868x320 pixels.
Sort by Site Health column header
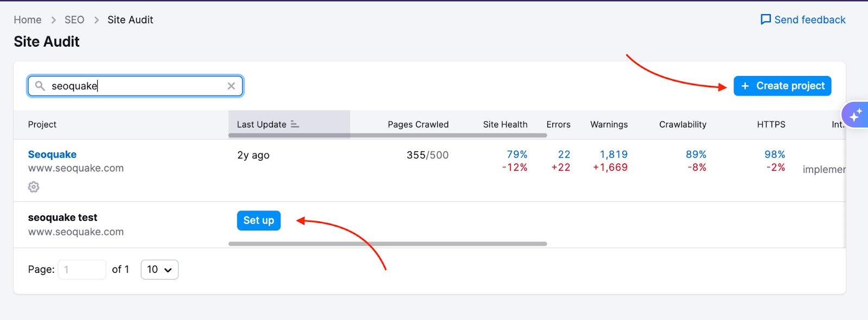(505, 124)
